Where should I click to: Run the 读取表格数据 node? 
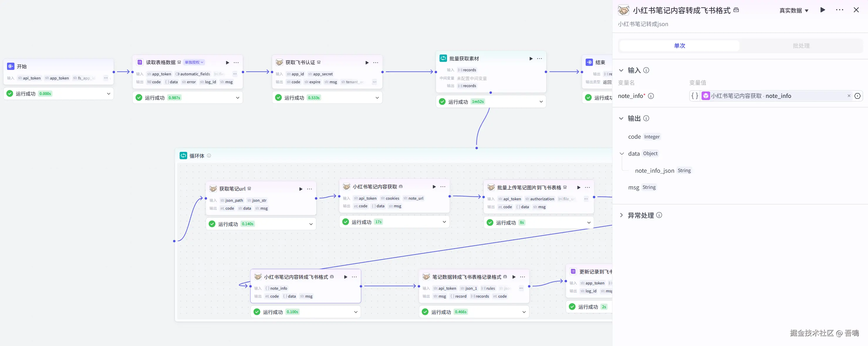(x=227, y=63)
